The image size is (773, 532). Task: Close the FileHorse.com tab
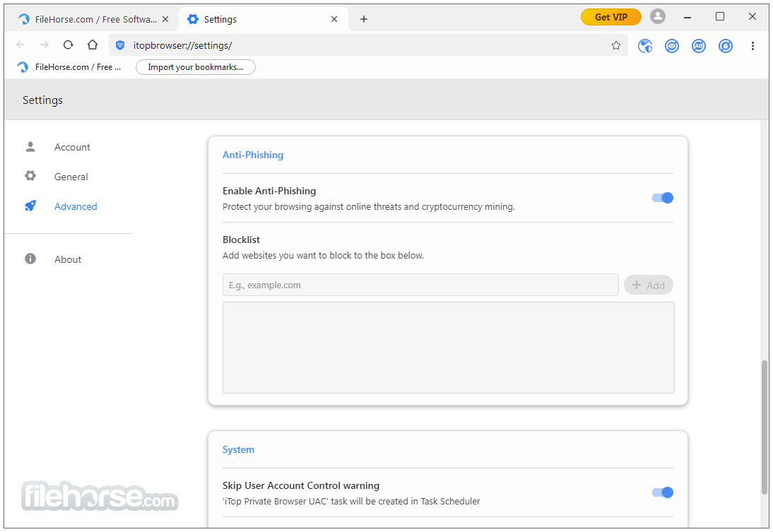[165, 19]
